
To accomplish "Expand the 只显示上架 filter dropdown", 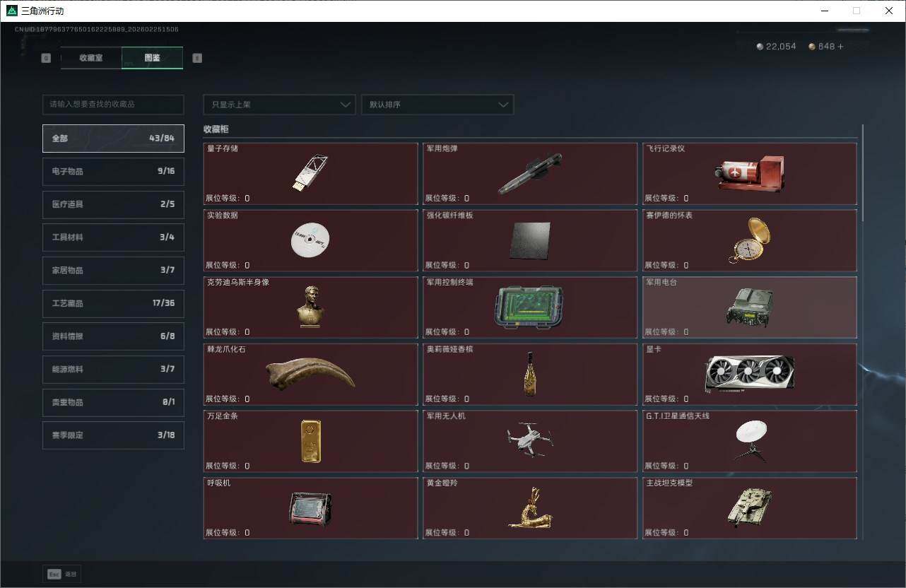I will [279, 105].
